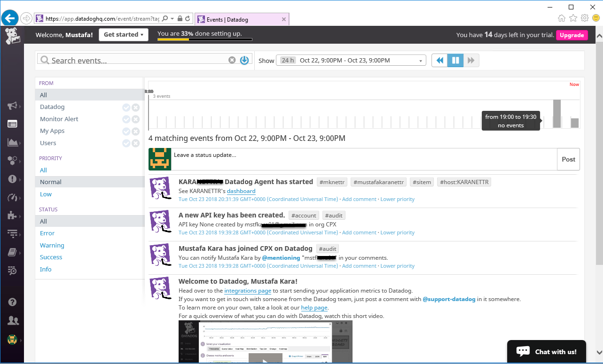Viewport: 603px width, 364px height.
Task: Click the browser refresh icon in address bar
Action: coord(188,19)
